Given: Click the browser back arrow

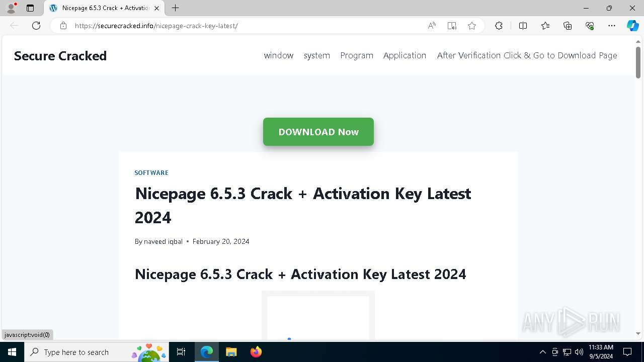Looking at the screenshot, I should click(14, 26).
